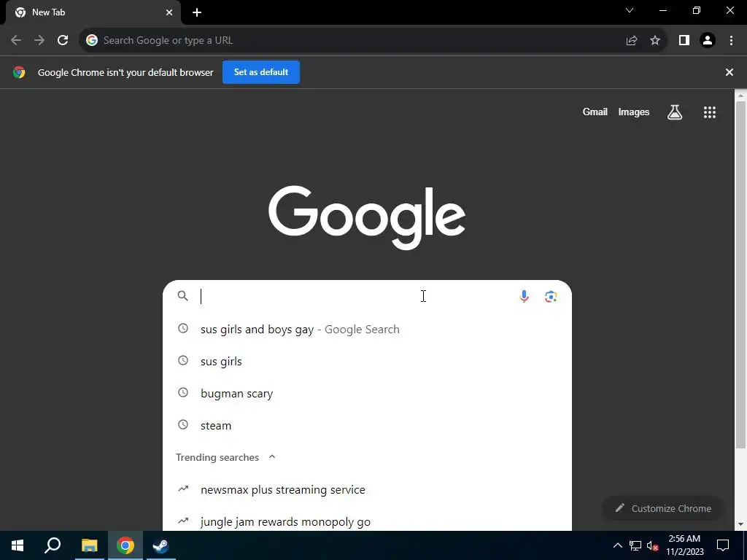This screenshot has width=747, height=560.
Task: Choose trending 'newsmax plus streaming service'
Action: (x=367, y=490)
